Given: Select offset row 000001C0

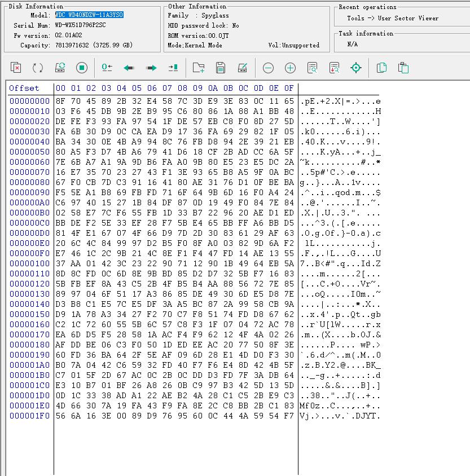Looking at the screenshot, I should [x=29, y=385].
